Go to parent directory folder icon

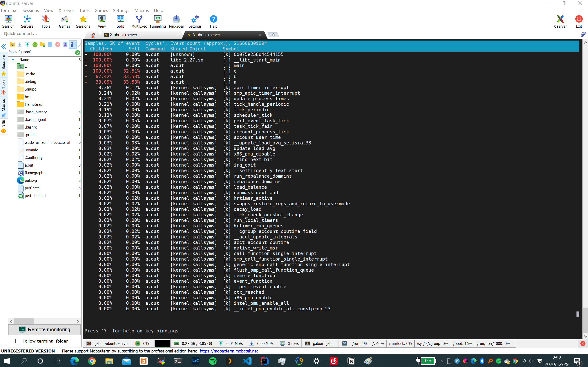[x=12, y=45]
